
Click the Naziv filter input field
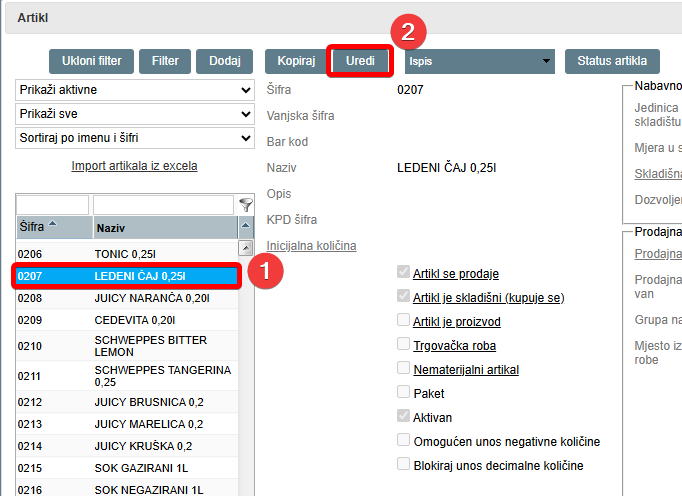[x=164, y=205]
